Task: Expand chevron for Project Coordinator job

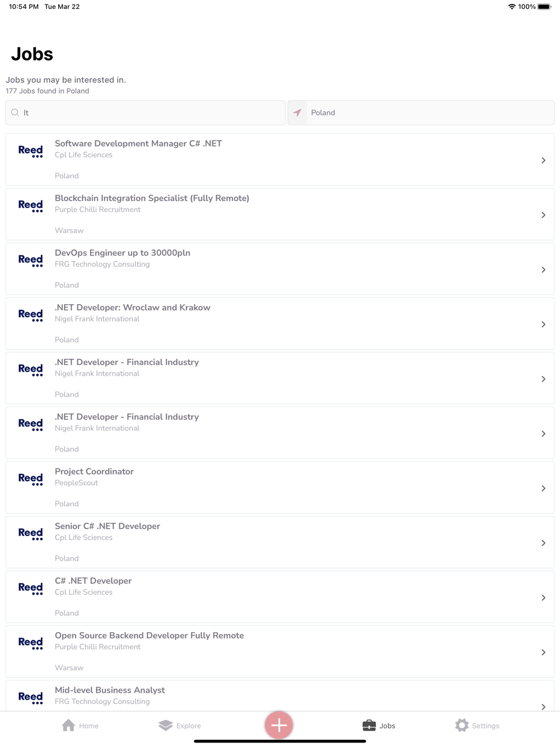Action: tap(543, 488)
